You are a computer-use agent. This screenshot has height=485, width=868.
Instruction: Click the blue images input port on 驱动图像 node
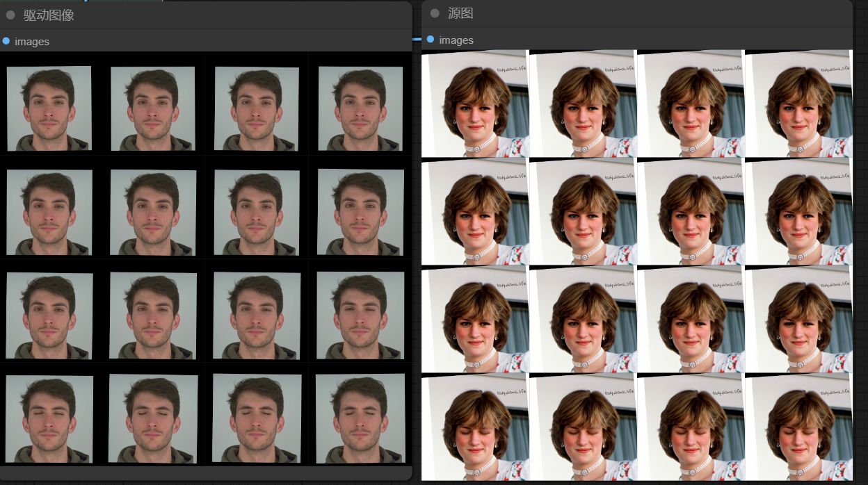click(x=6, y=41)
